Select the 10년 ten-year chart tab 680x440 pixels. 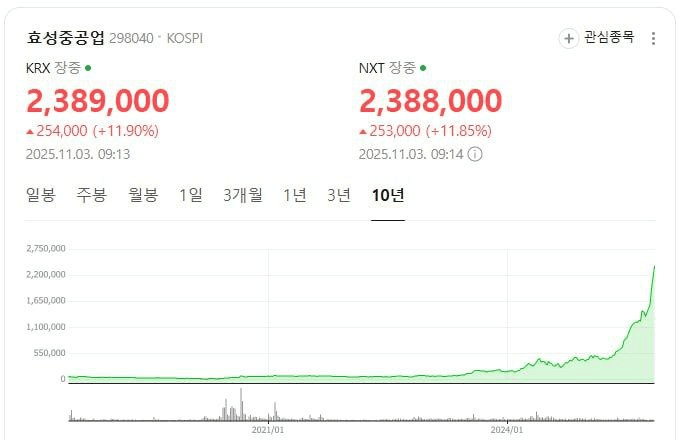387,195
